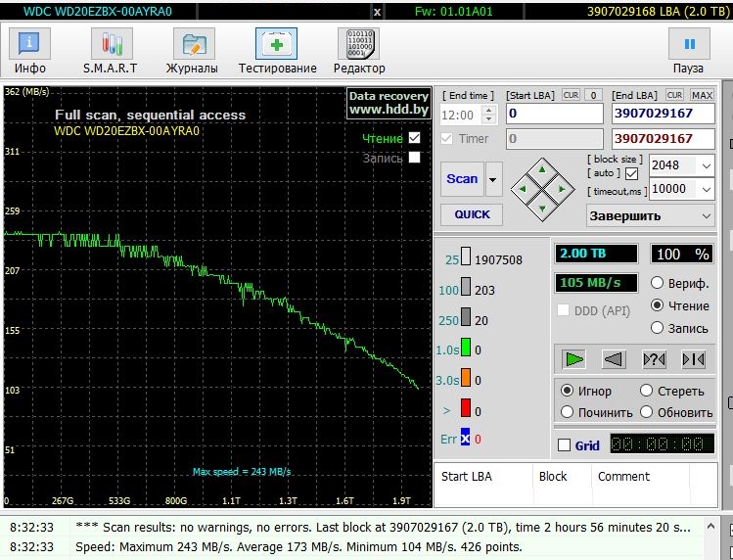The height and width of the screenshot is (560, 733).
Task: Click the Start LBA input field
Action: (x=554, y=115)
